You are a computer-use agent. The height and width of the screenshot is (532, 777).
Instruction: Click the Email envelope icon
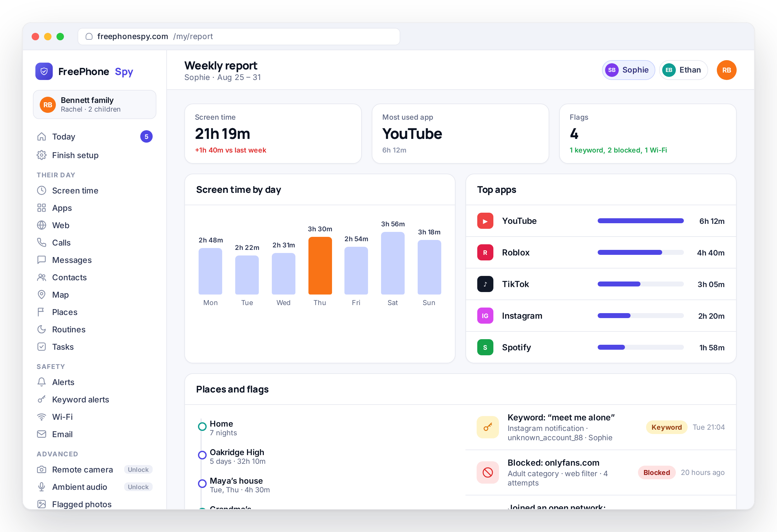42,434
